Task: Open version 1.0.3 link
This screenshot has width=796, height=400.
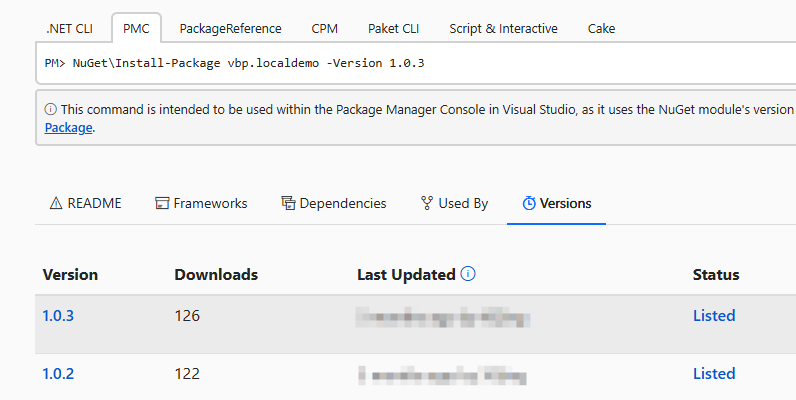Action: (x=58, y=316)
